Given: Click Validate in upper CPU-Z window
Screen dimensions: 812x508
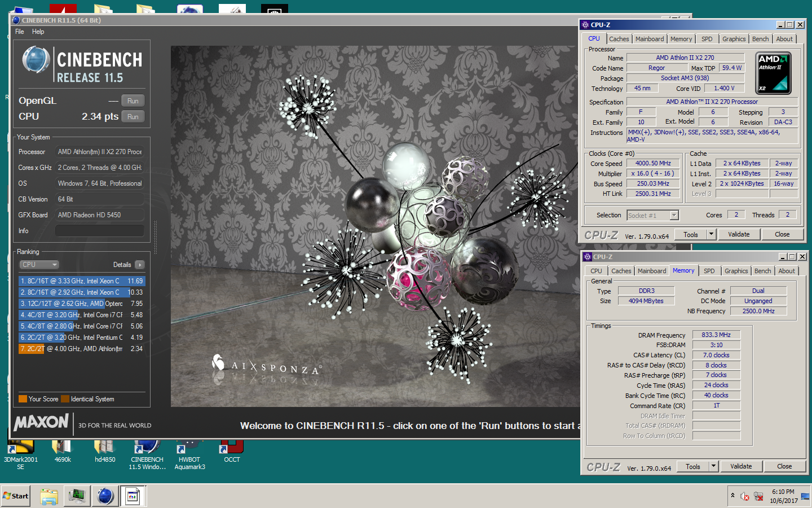Looking at the screenshot, I should point(739,235).
